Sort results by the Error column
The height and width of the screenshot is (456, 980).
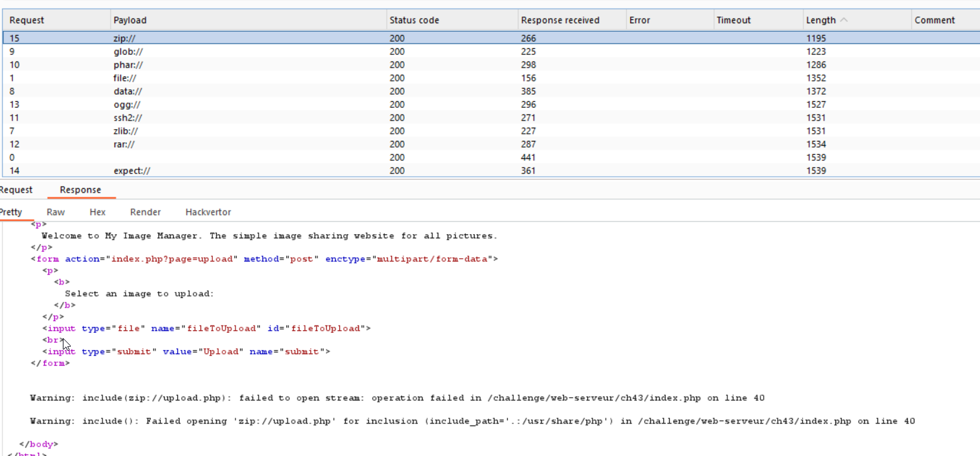coord(639,19)
